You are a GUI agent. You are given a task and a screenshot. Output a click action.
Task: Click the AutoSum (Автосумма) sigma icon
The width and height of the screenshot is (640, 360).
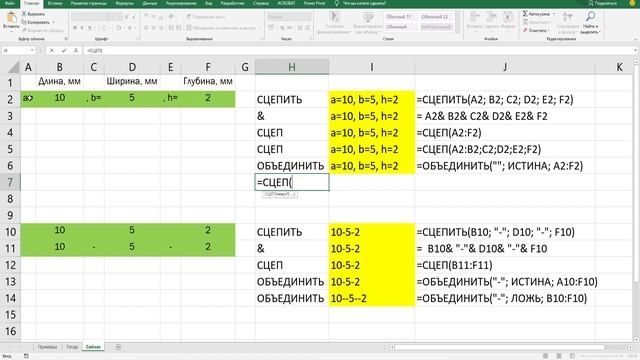point(525,14)
